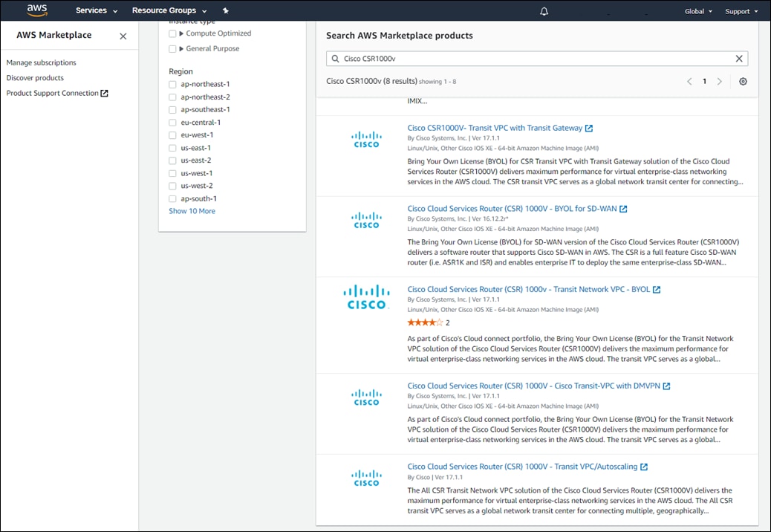Select the eu-central-1 region checkbox

tap(172, 123)
